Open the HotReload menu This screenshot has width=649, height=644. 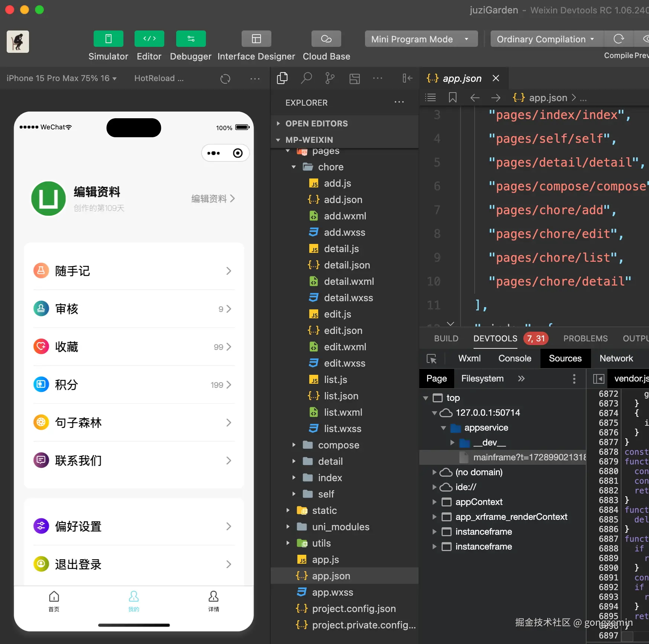pyautogui.click(x=159, y=78)
